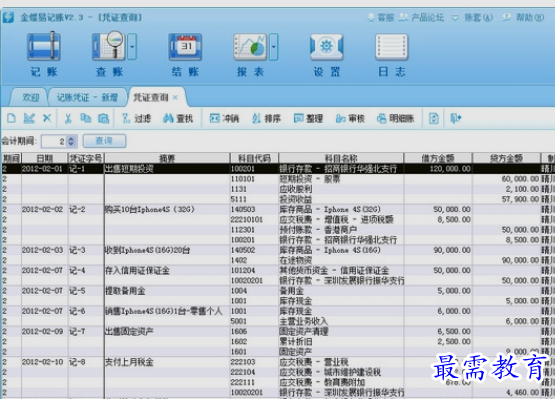The height and width of the screenshot is (399, 555).
Task: Select the row 收到Iphone4S(16G)20台
Action: [278, 250]
